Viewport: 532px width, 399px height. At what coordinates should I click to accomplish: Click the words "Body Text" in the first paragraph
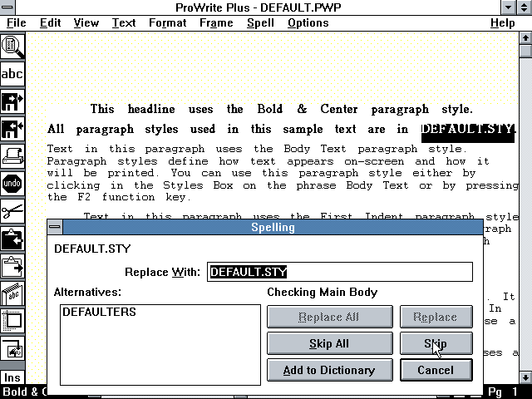314,149
